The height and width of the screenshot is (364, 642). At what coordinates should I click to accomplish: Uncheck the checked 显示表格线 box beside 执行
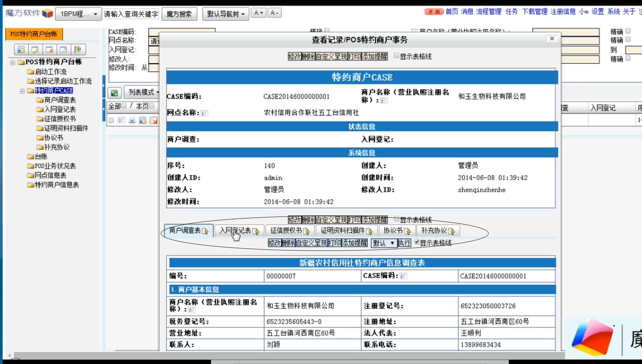pos(417,242)
